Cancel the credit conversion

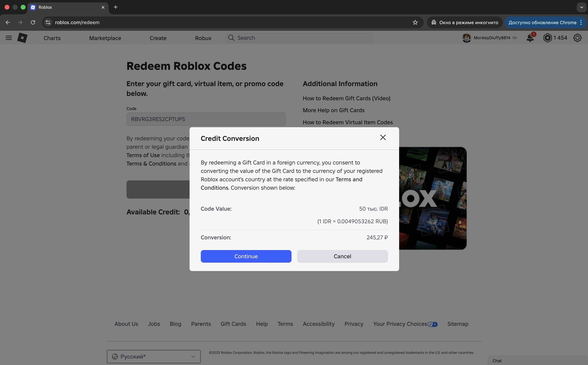coord(343,256)
